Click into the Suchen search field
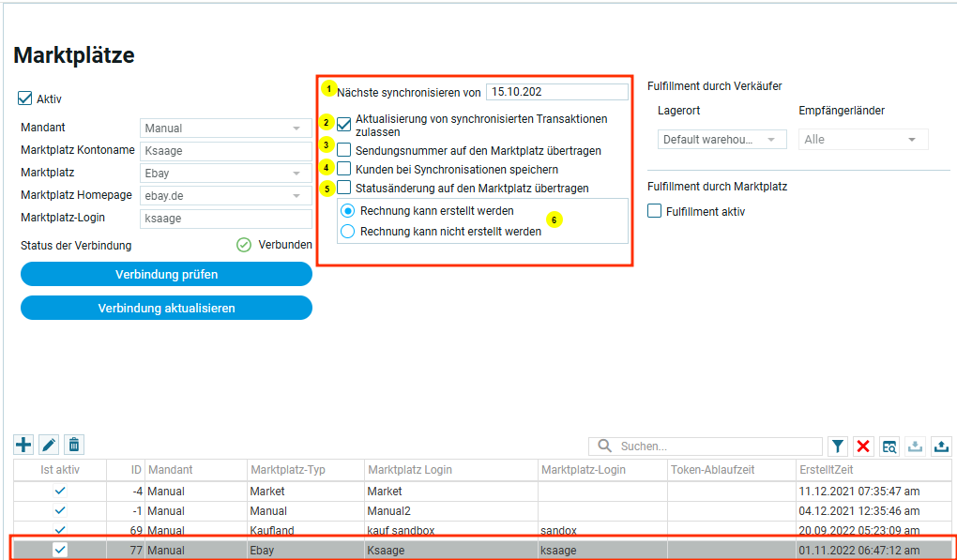This screenshot has width=957, height=560. pyautogui.click(x=713, y=446)
